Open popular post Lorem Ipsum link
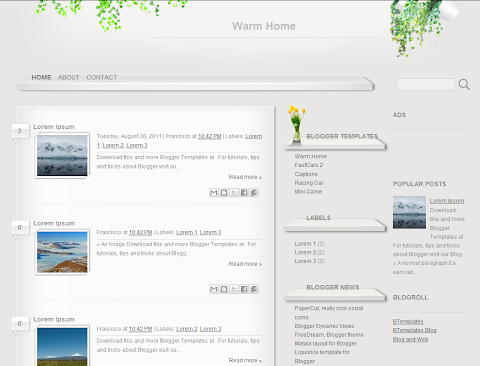Viewport: 480px width, 366px height. pos(447,201)
